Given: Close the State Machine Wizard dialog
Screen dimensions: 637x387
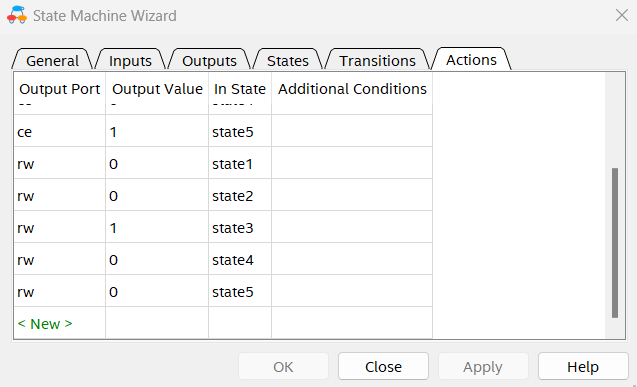Looking at the screenshot, I should point(622,15).
